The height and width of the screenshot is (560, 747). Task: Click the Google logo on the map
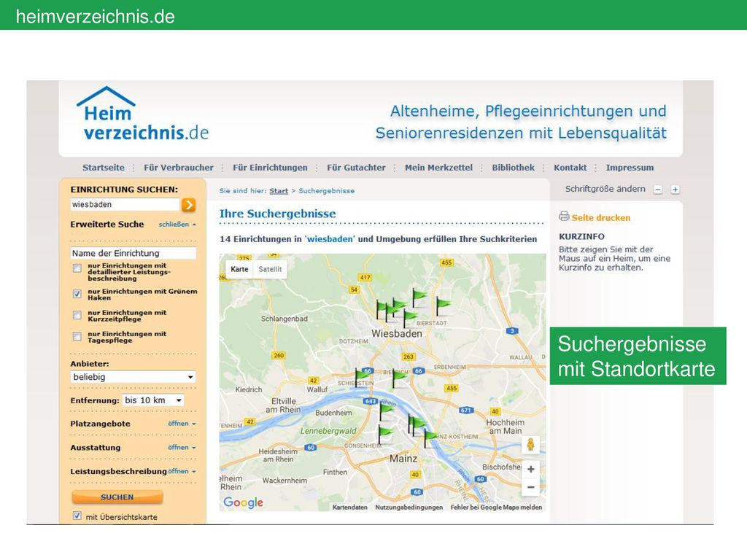click(x=243, y=502)
